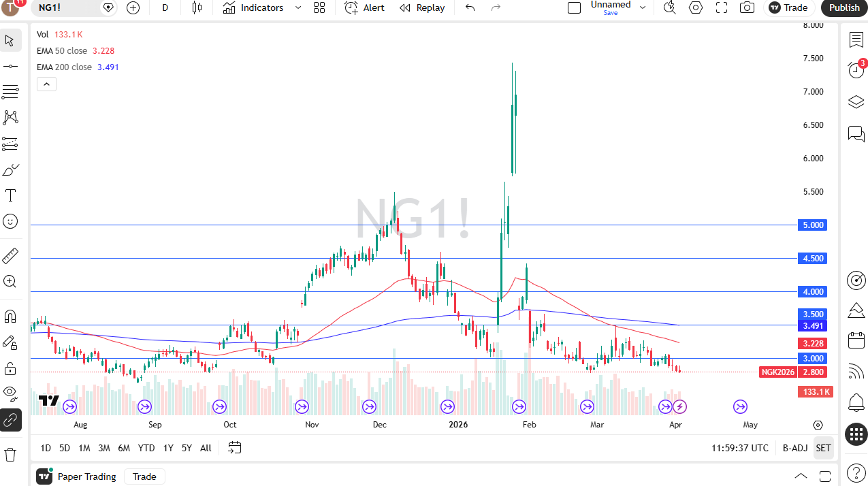Select the YTD time range
This screenshot has width=868, height=486.
[146, 448]
